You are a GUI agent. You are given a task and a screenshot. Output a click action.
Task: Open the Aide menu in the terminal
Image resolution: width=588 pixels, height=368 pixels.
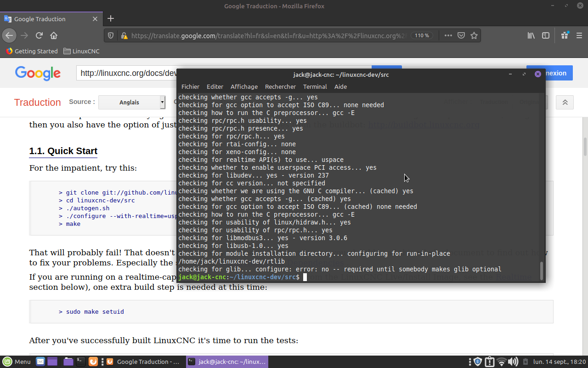point(340,86)
